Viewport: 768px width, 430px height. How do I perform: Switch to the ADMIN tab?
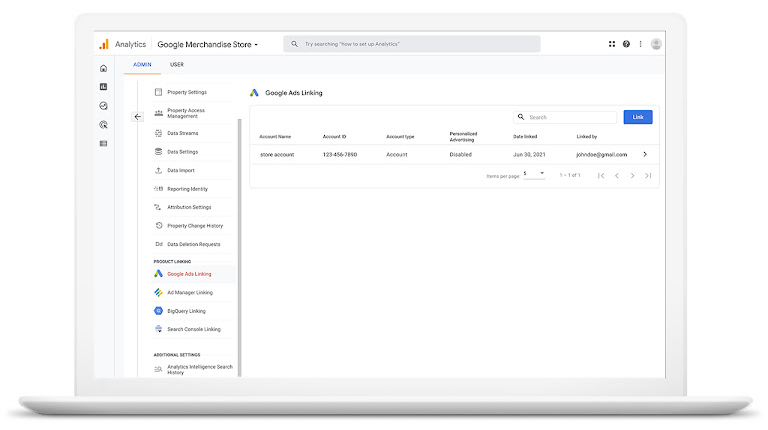142,65
